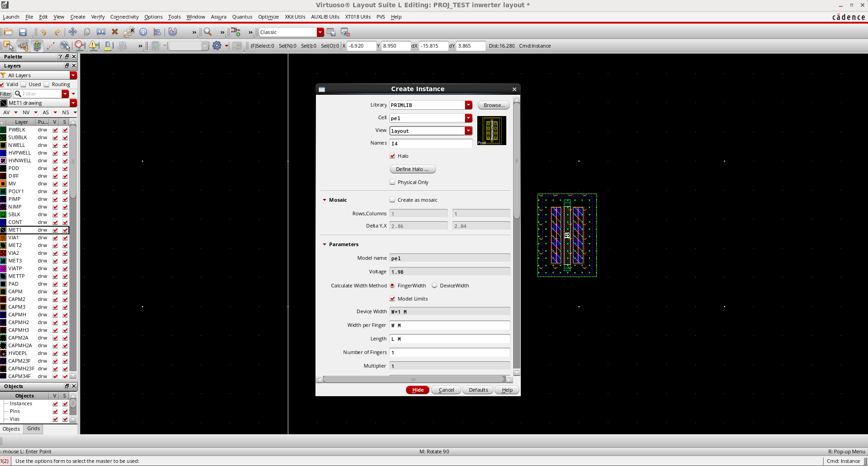Open the Properties info icon
The height and width of the screenshot is (466, 868).
[143, 32]
